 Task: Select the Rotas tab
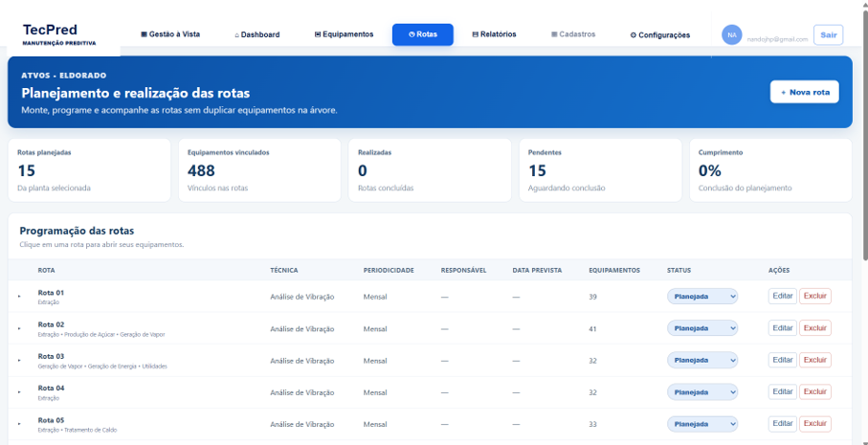point(422,34)
